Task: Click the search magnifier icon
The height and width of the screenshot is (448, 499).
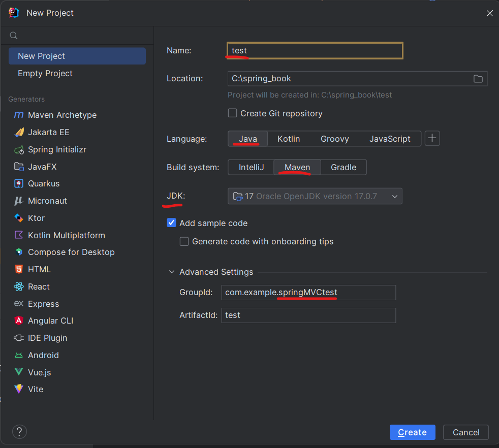Action: point(13,36)
